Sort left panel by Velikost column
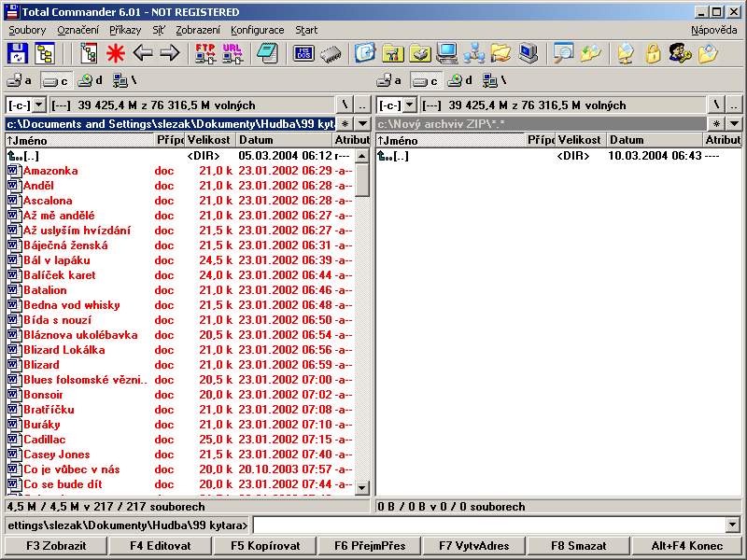This screenshot has height=560, width=747. (x=209, y=140)
